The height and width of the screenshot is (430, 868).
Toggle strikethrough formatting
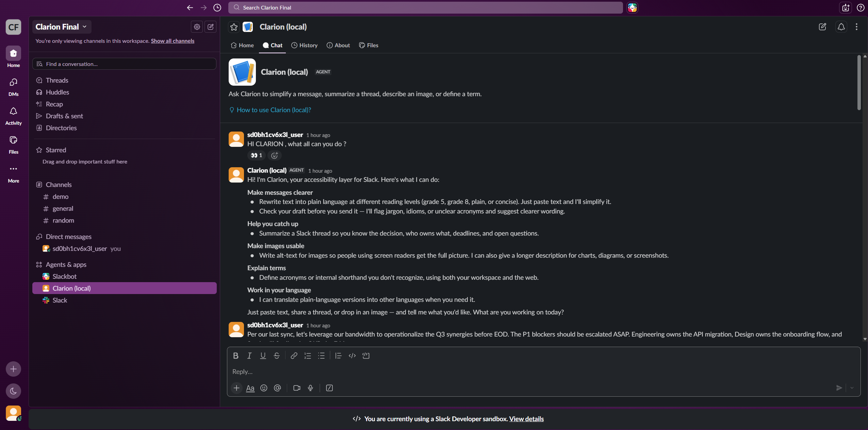click(277, 356)
